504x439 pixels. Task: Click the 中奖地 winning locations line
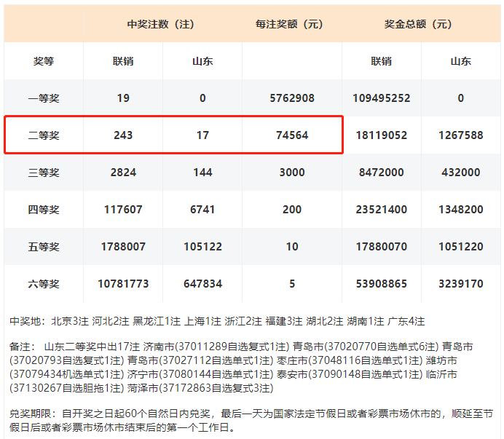(217, 321)
